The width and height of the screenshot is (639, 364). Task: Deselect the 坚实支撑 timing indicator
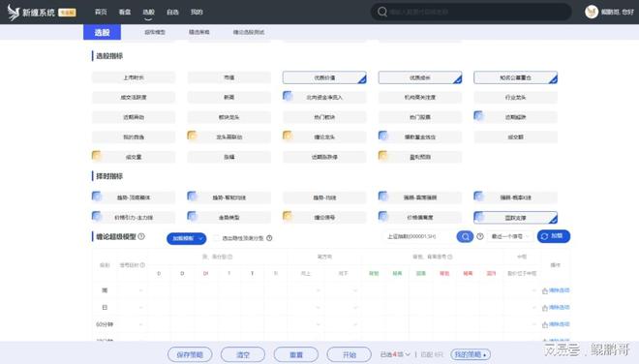(515, 218)
